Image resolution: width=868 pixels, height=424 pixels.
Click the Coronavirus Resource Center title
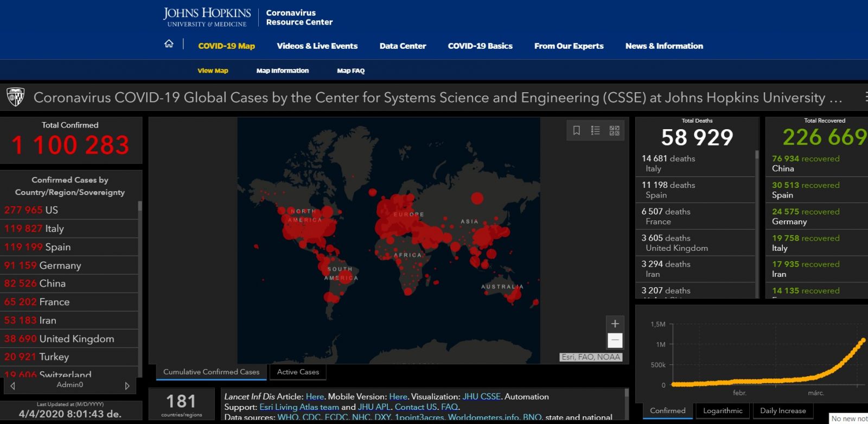pos(299,17)
